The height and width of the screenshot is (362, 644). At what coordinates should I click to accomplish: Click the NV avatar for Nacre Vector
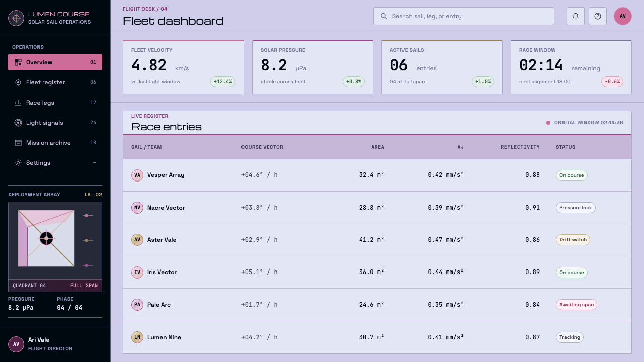[137, 208]
